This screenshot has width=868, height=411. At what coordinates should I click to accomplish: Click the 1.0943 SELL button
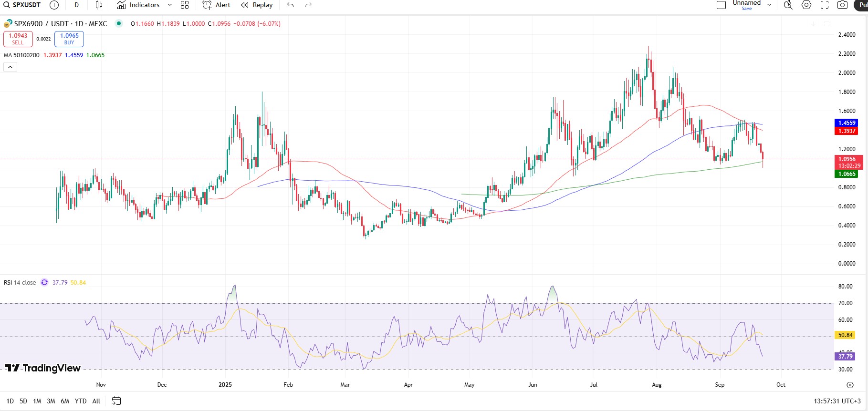pos(18,39)
